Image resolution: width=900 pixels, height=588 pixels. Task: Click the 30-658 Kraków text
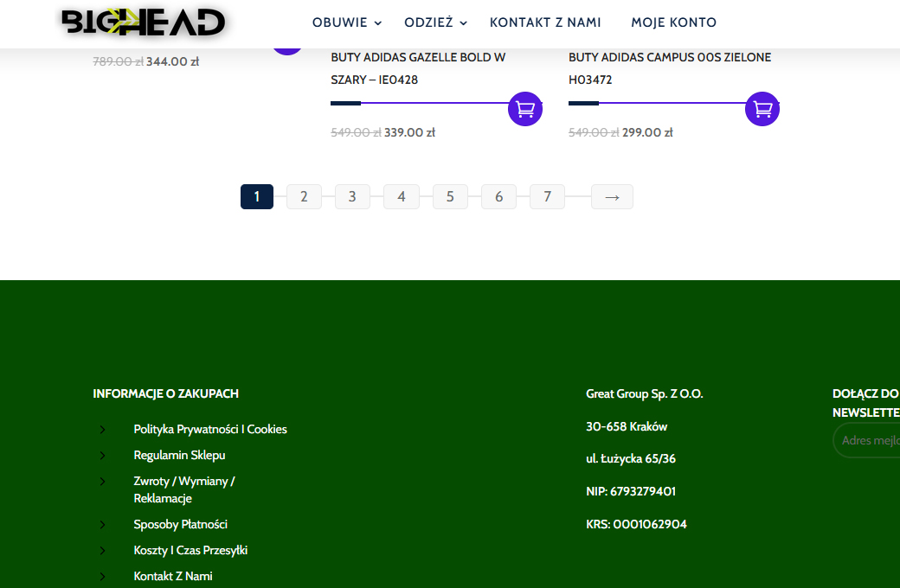point(627,426)
